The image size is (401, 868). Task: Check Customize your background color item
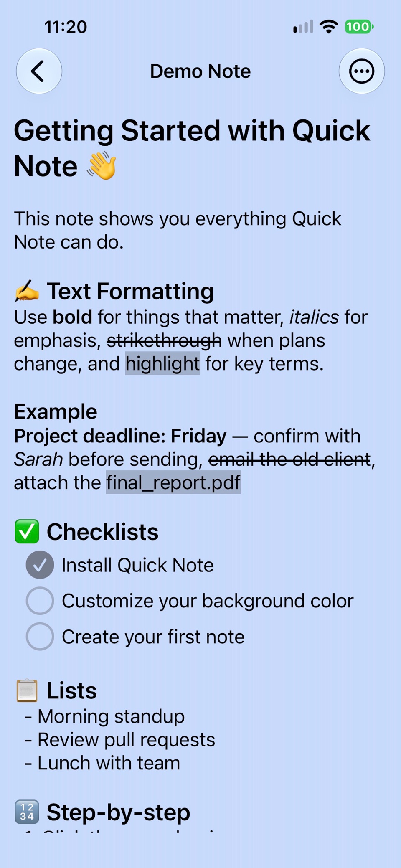tap(40, 601)
